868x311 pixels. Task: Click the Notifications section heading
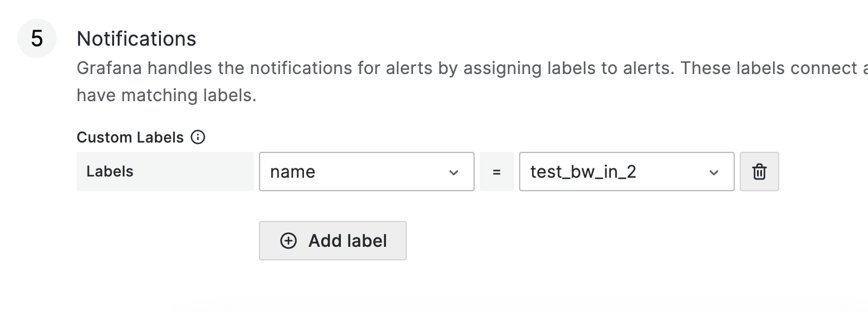click(136, 38)
